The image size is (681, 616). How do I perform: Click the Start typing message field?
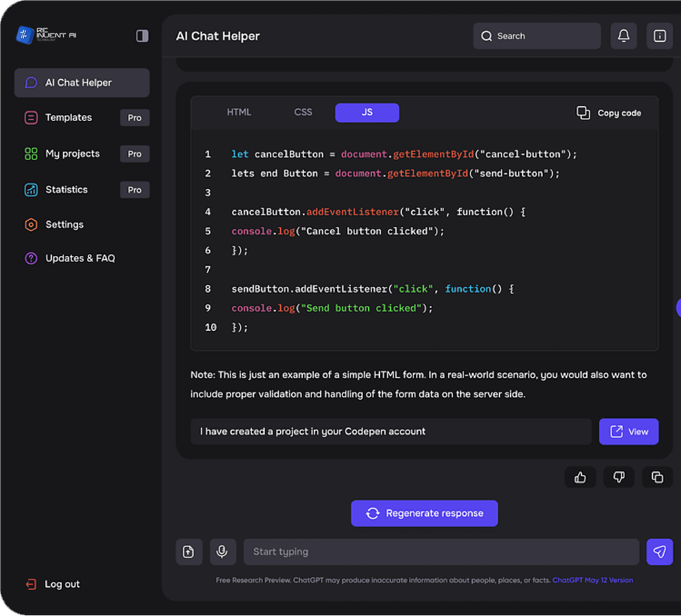click(x=441, y=551)
